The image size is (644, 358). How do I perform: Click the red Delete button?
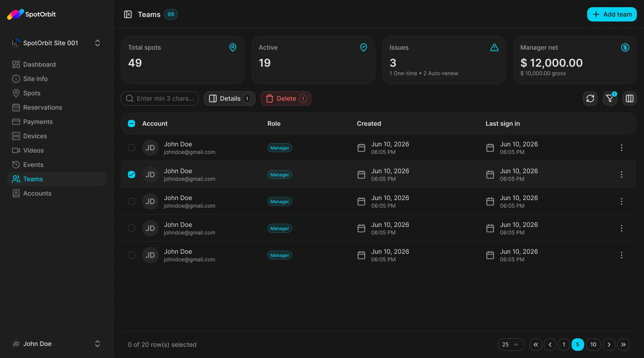(286, 98)
